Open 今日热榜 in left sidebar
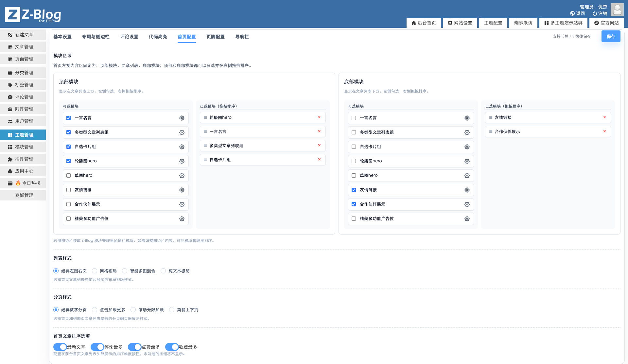628x364 pixels. (x=23, y=183)
